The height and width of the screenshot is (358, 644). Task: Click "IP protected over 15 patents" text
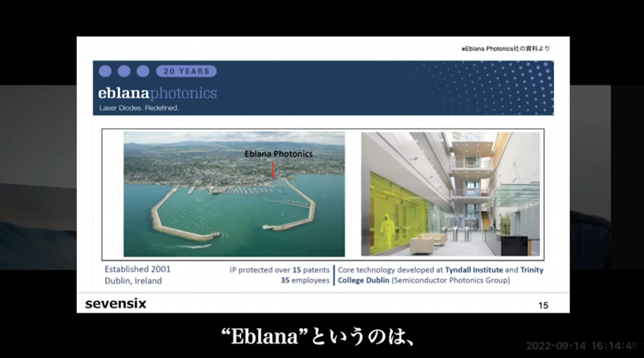[x=279, y=270]
